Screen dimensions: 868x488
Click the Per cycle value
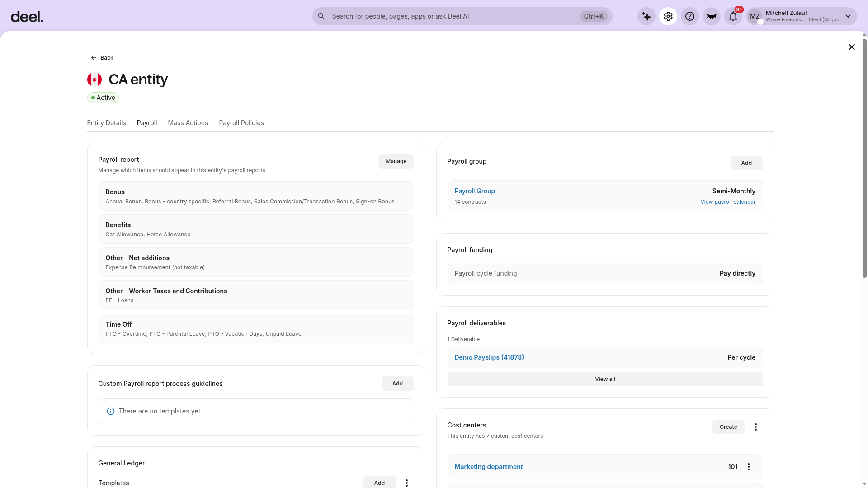coord(741,357)
